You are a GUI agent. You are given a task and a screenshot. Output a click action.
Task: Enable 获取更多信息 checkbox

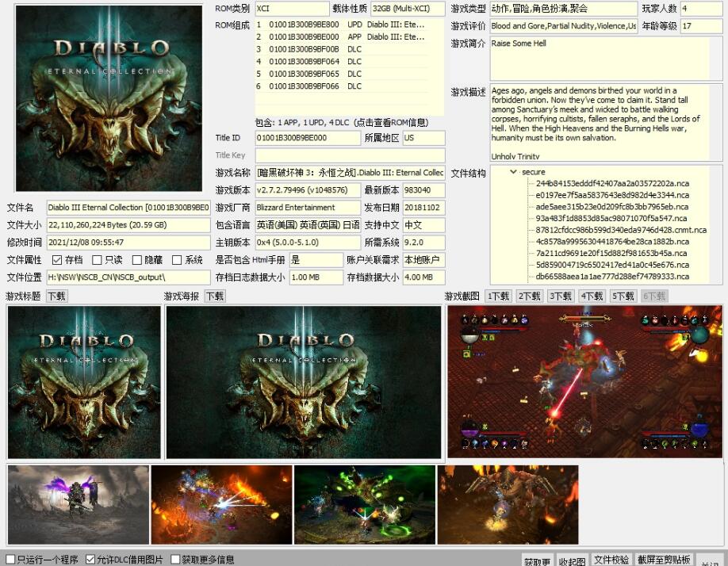[175, 560]
